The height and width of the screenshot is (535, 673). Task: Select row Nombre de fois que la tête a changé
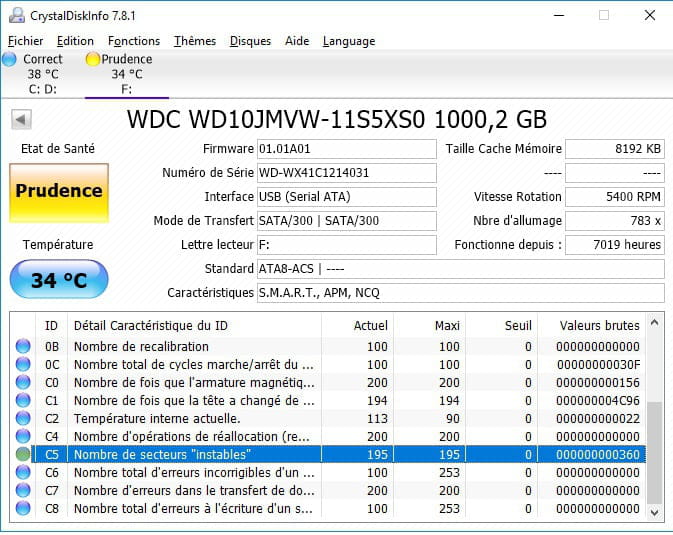328,400
